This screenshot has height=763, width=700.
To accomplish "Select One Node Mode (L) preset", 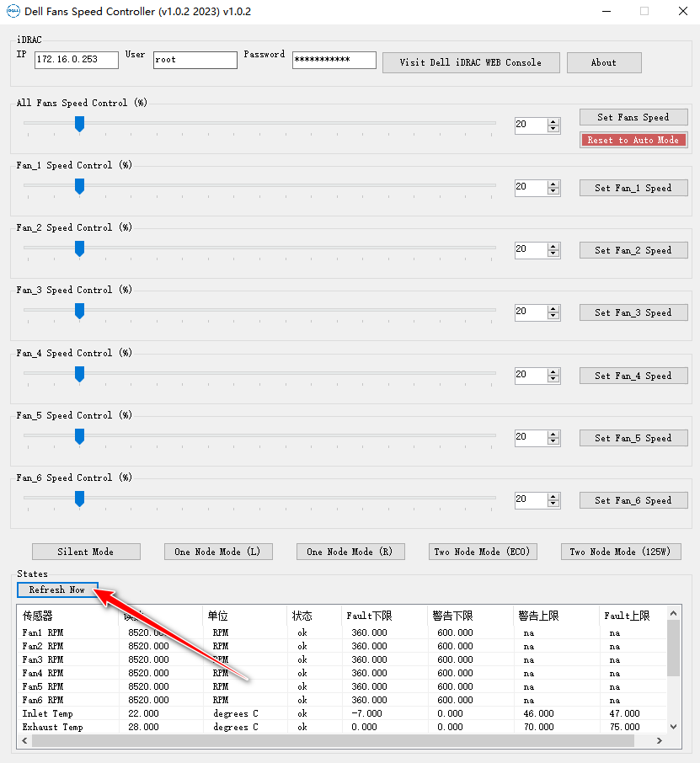I will click(x=218, y=552).
